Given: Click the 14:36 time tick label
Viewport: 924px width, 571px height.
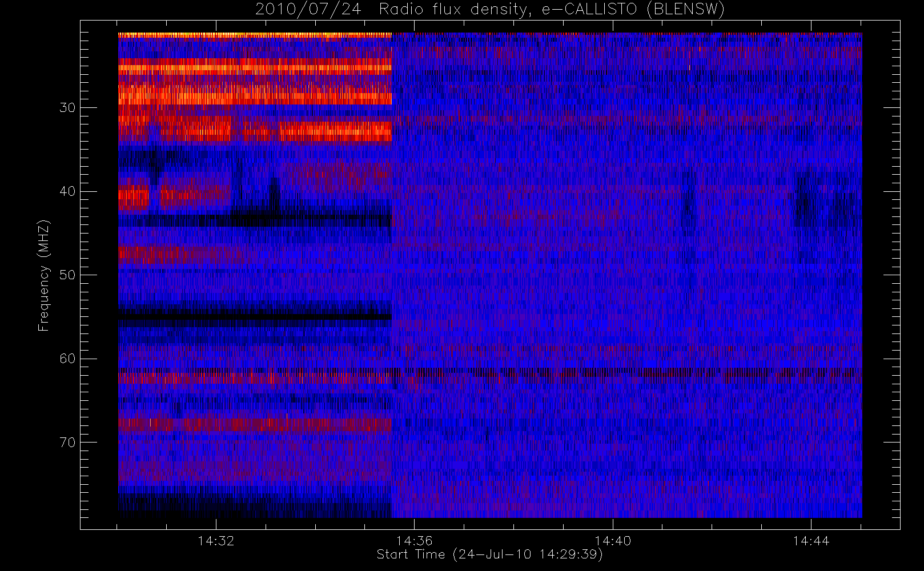Looking at the screenshot, I should coord(414,541).
